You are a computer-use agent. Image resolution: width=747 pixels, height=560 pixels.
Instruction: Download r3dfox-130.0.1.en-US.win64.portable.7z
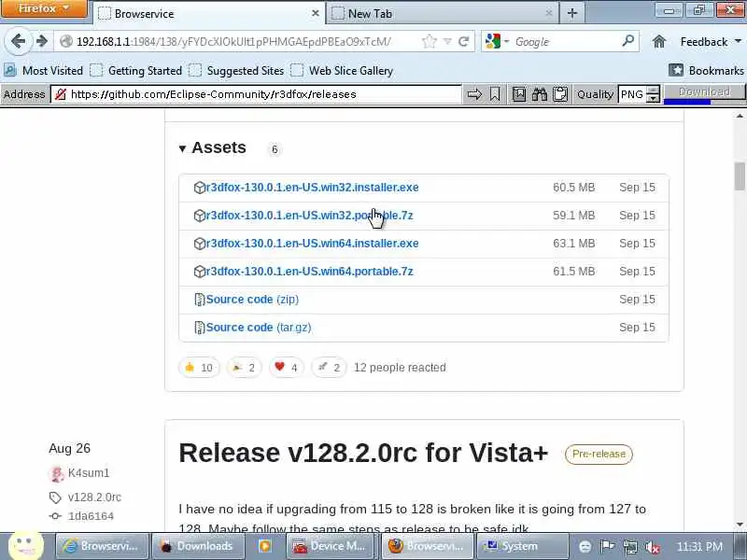tap(309, 272)
